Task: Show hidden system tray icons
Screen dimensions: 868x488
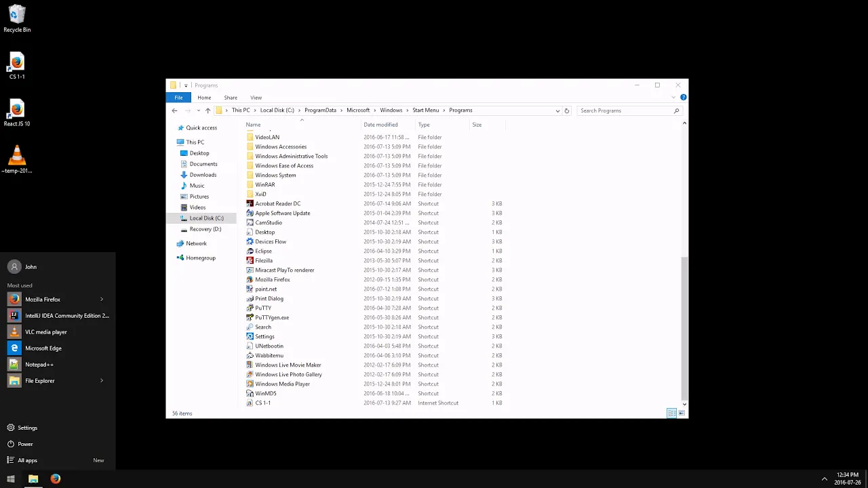Action: coord(824,479)
